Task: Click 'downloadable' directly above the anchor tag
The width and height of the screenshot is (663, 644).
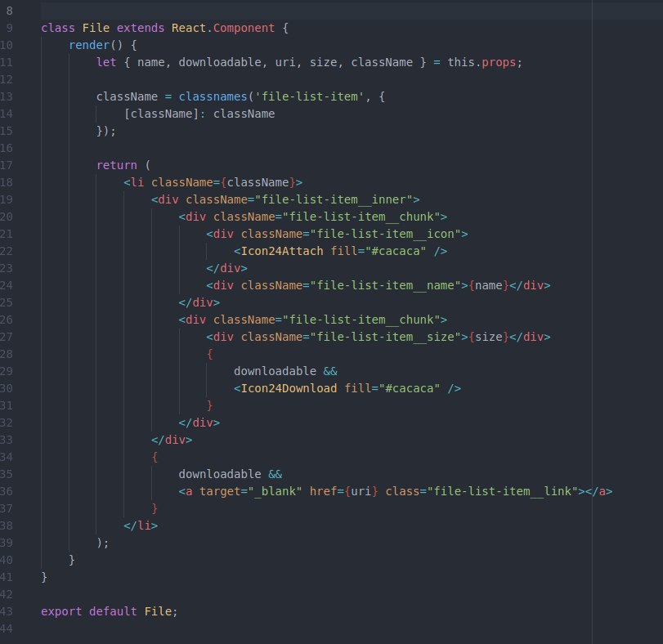Action: [x=220, y=475]
